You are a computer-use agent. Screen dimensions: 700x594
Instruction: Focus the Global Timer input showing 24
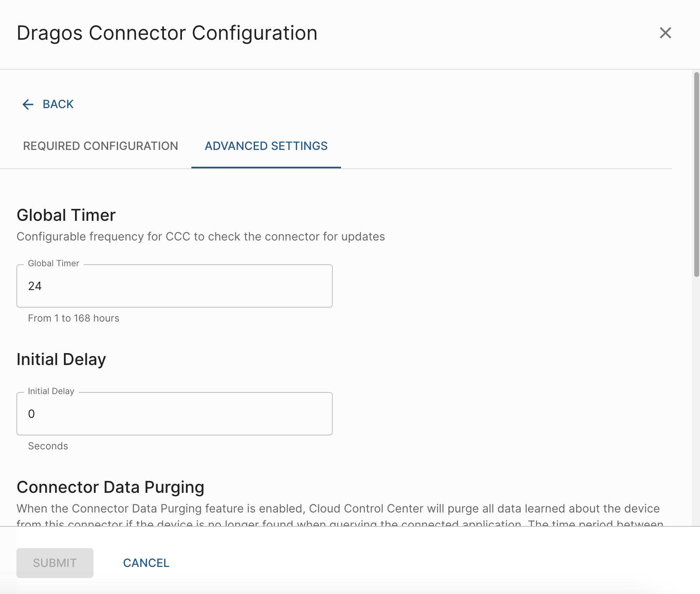174,286
